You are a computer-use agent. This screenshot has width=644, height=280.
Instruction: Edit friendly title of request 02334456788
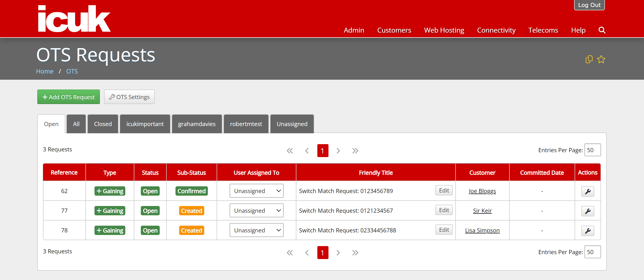click(444, 230)
